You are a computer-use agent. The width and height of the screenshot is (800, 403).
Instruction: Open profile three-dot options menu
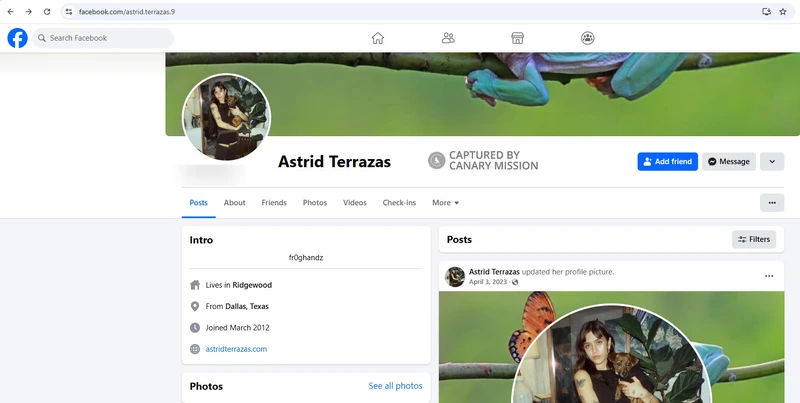pos(772,203)
